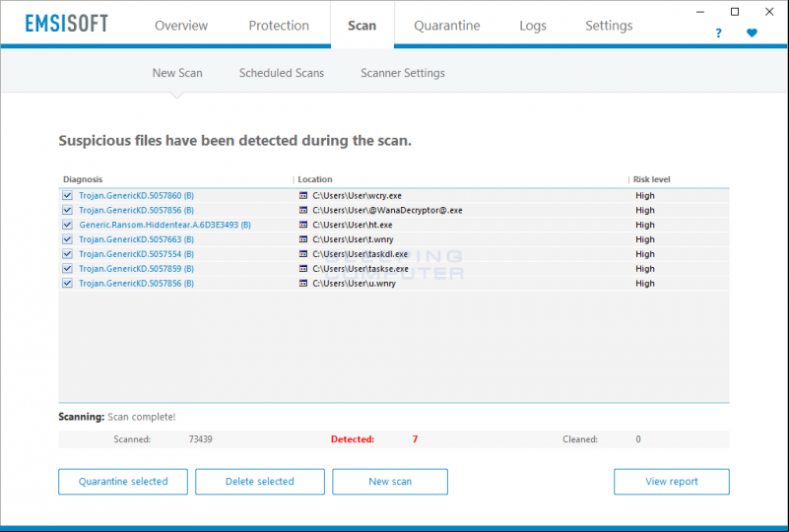Select the New Scan subtab
Screen dimensions: 789x532
(x=177, y=73)
